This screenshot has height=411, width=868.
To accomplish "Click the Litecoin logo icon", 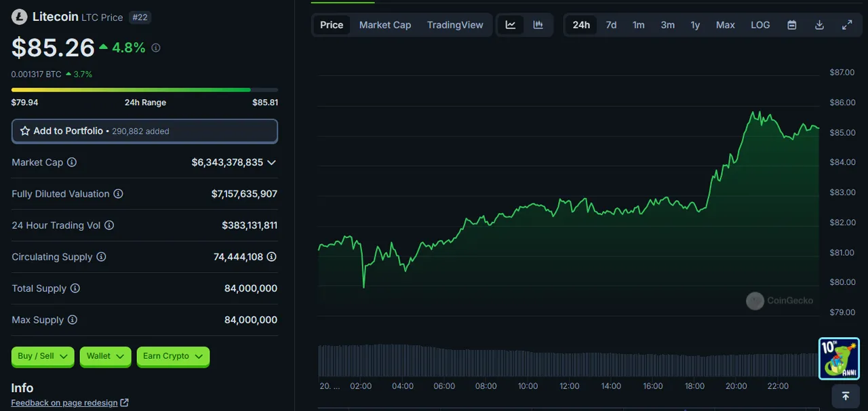I will [x=19, y=17].
